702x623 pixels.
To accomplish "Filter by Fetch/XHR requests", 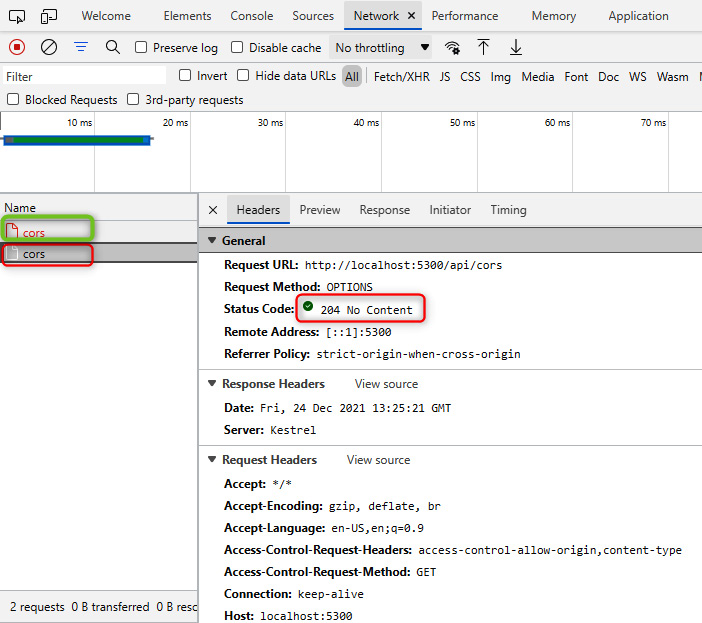I will click(402, 77).
